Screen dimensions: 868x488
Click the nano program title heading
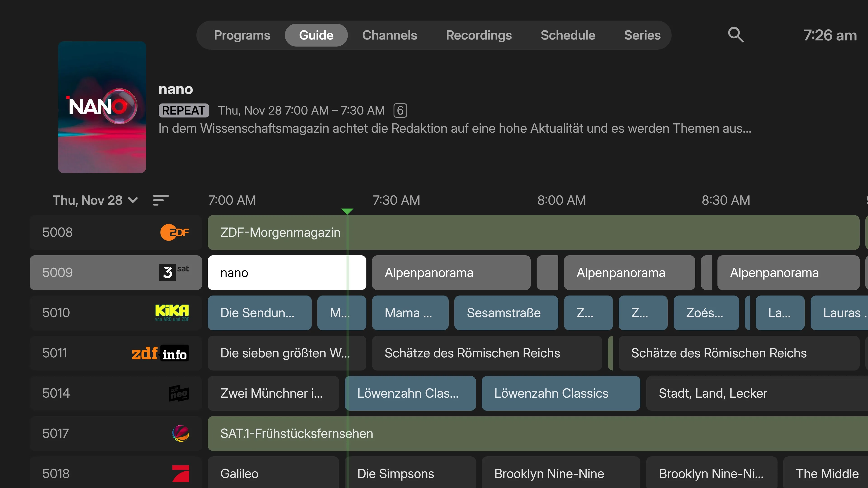pyautogui.click(x=176, y=89)
